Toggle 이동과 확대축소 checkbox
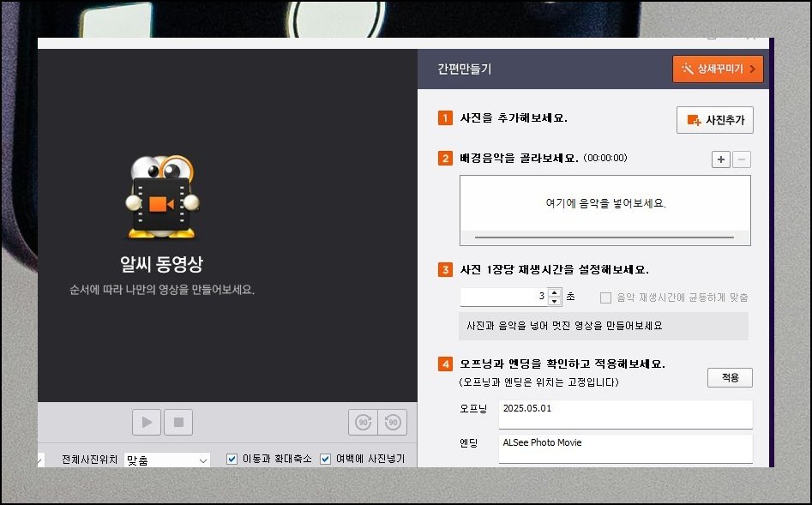The height and width of the screenshot is (505, 812). coord(232,459)
